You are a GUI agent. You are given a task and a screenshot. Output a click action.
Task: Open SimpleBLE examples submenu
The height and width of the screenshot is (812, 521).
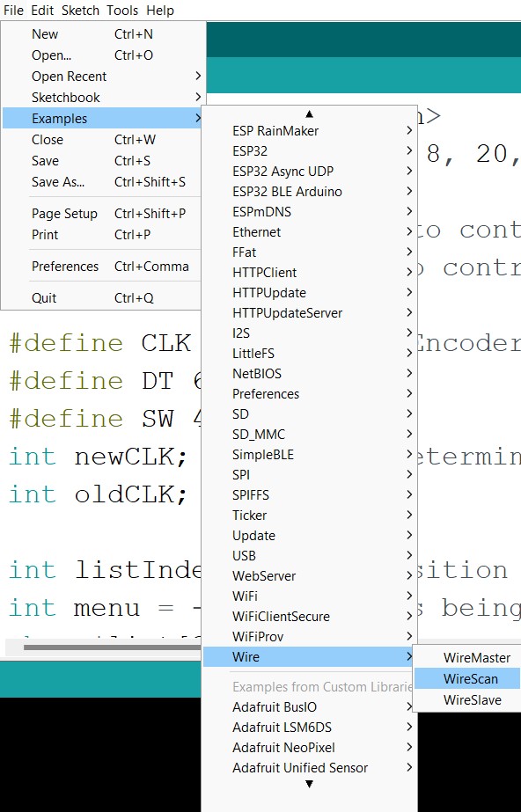pos(309,455)
